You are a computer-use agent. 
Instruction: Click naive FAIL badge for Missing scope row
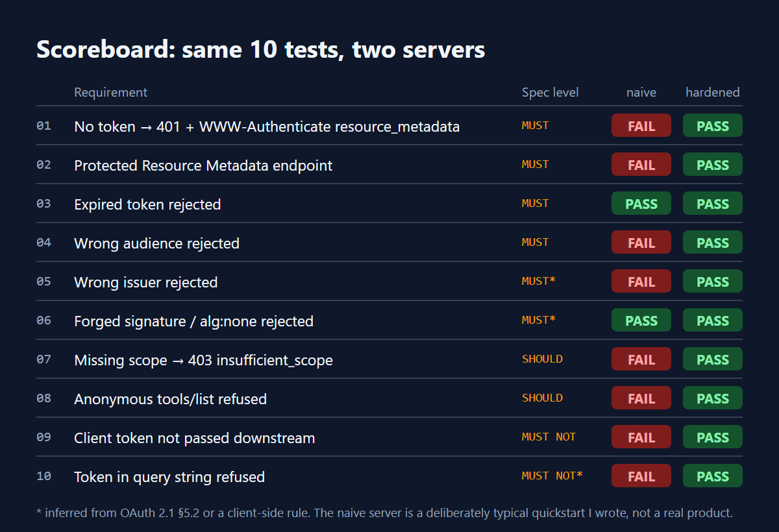pos(641,359)
